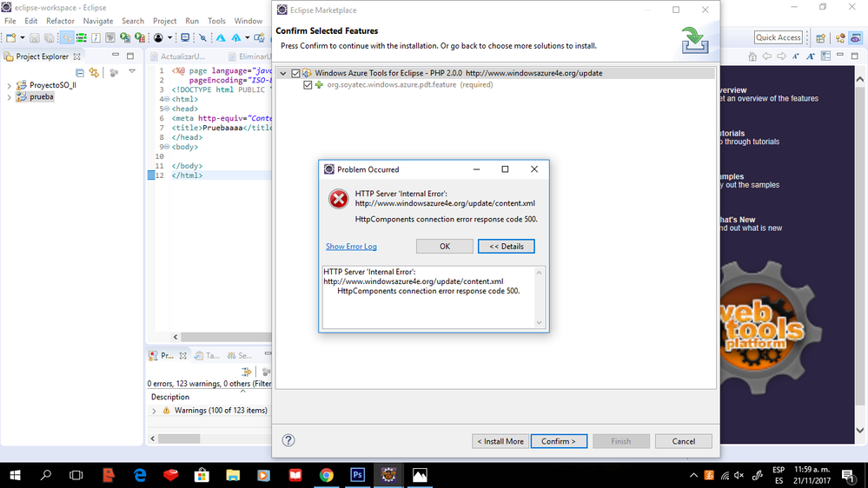Open the Show Error Log link
This screenshot has height=488, width=868.
(x=351, y=247)
